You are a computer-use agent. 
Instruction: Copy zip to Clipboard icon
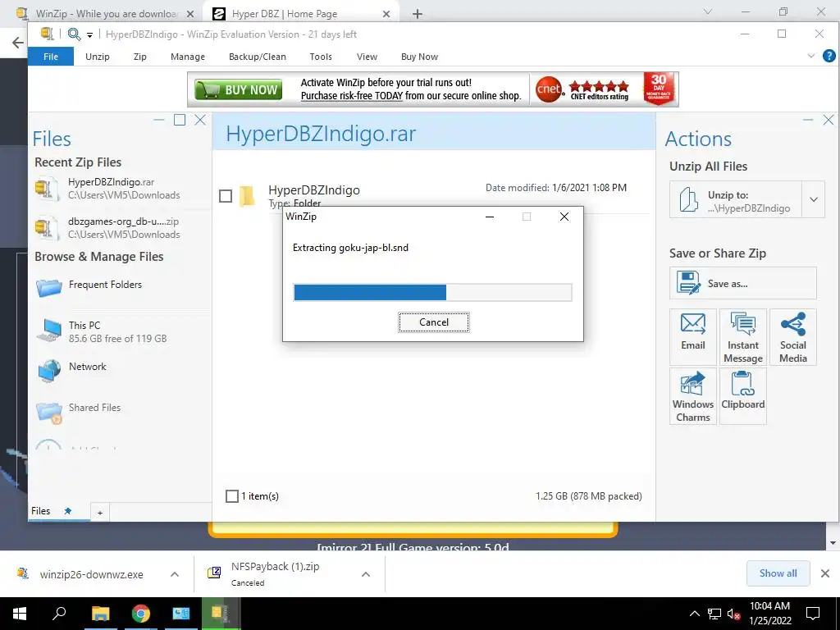click(743, 396)
